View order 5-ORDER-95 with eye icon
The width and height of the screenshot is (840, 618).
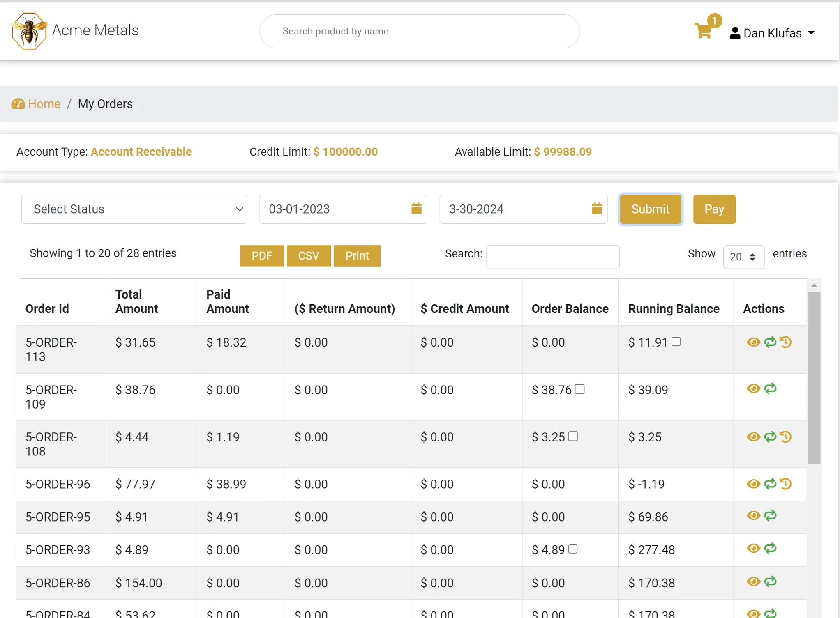tap(753, 516)
